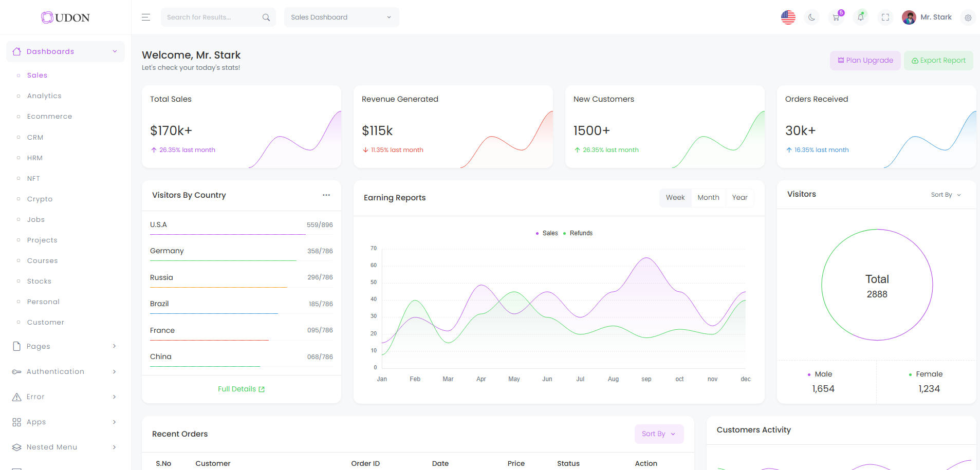Click the Germany progress bar
Screen dimensions: 980x470
click(241, 261)
